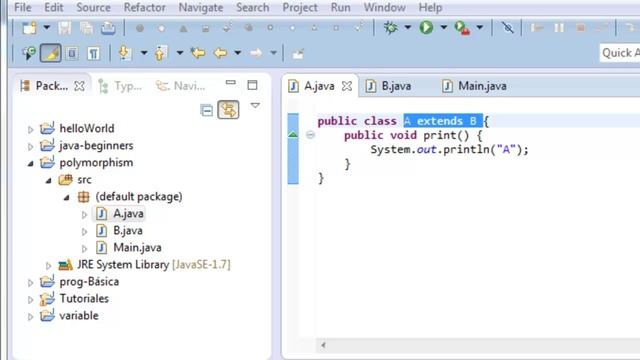
Task: Open the Run dropdown arrow
Action: pos(443,27)
